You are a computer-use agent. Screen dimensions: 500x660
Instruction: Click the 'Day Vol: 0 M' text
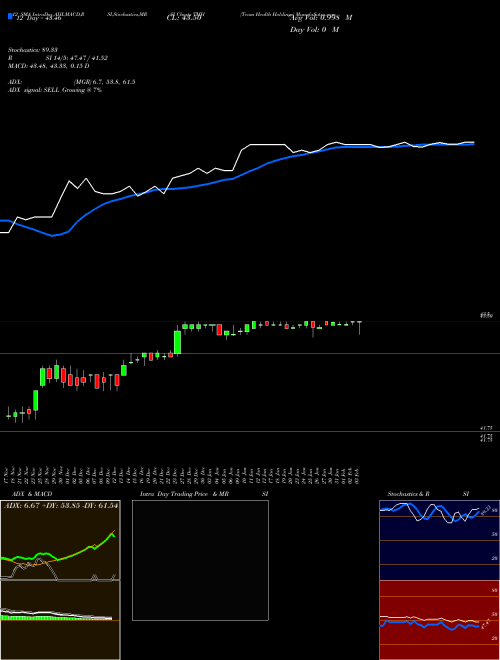coord(314,30)
